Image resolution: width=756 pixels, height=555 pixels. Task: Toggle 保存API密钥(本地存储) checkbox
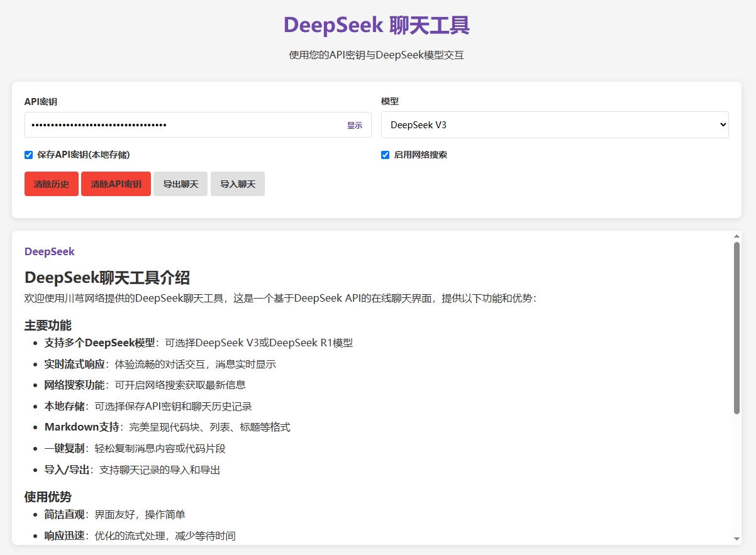[x=29, y=155]
